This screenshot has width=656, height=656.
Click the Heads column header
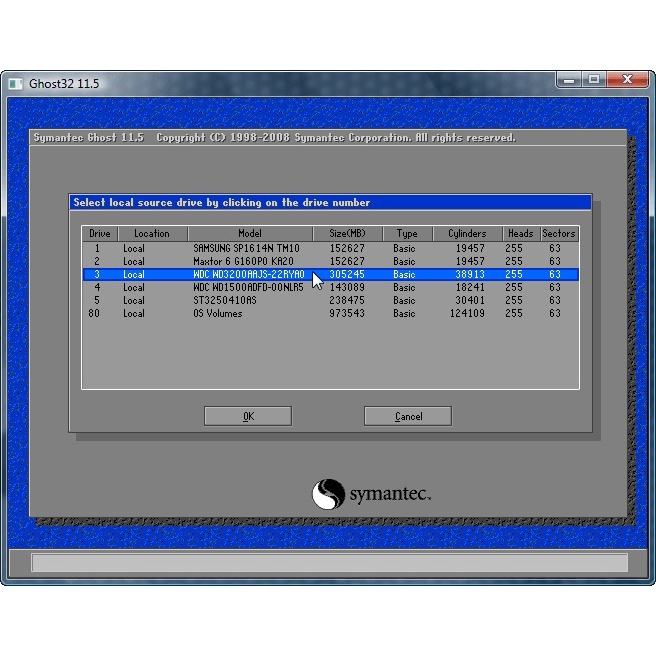click(x=521, y=233)
